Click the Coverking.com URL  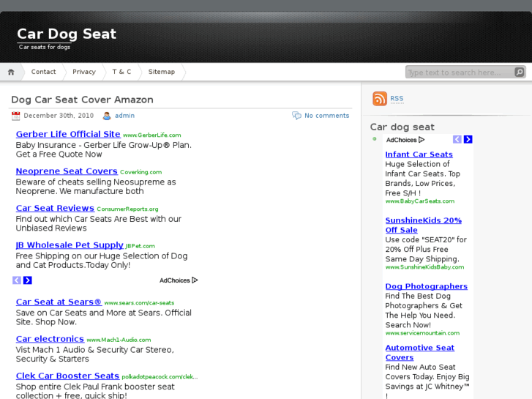click(141, 172)
